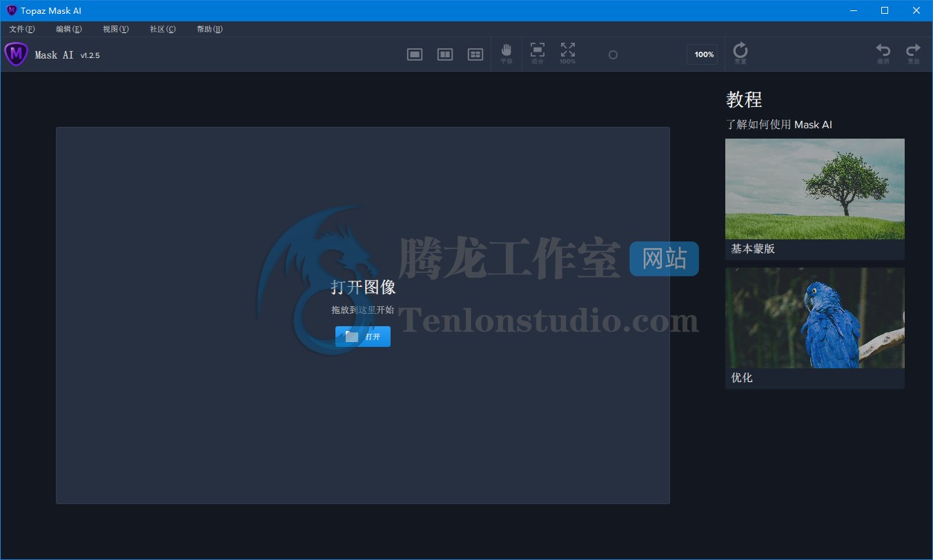Open the 帮助 menu
The image size is (933, 560).
[x=209, y=29]
